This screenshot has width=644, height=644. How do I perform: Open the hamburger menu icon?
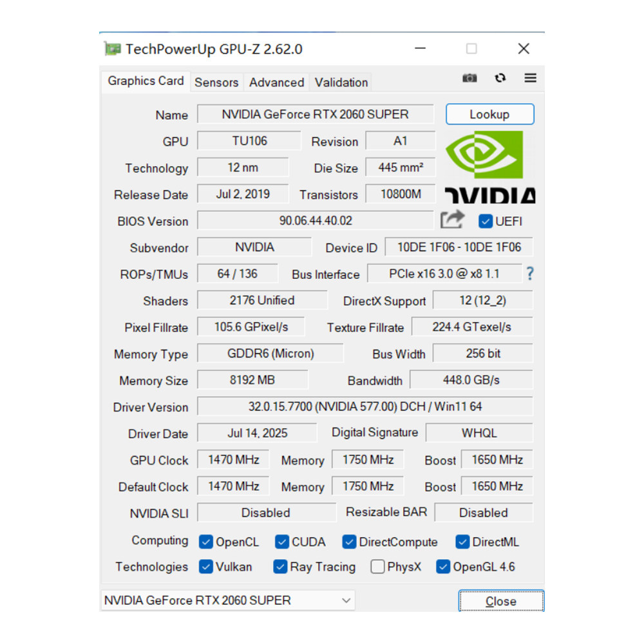pos(530,78)
